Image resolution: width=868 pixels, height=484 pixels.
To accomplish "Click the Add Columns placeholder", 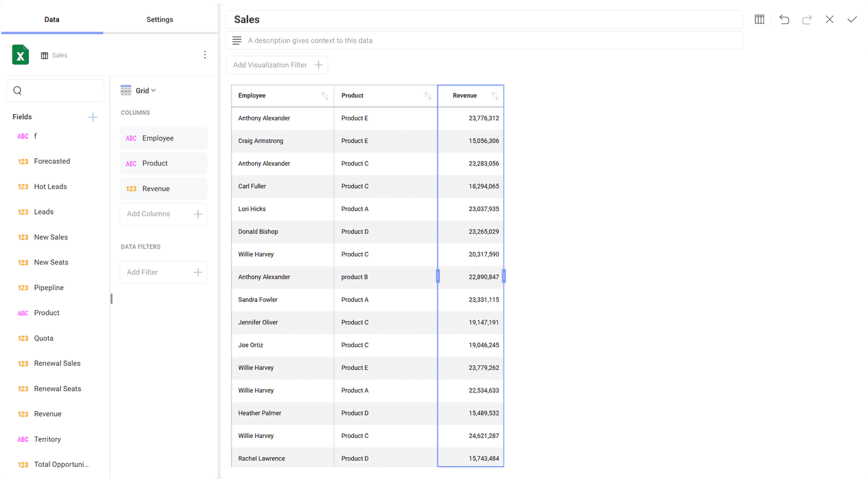I will [164, 214].
